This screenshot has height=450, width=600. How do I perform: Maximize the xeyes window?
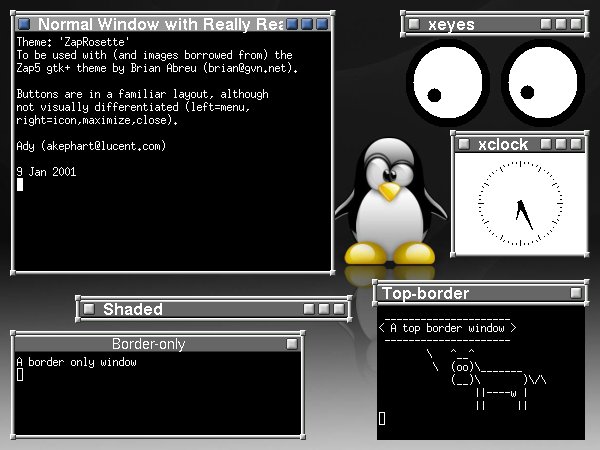pyautogui.click(x=561, y=24)
